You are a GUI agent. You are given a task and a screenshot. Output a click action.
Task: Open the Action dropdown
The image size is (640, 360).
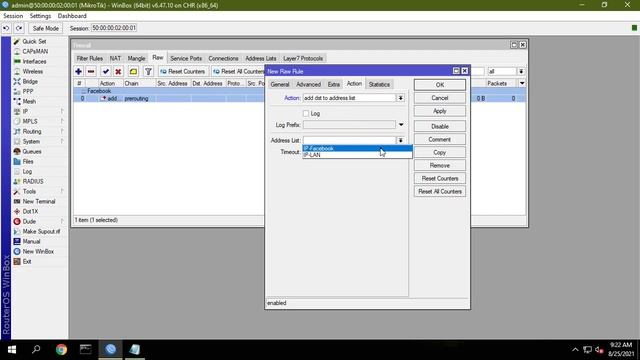pyautogui.click(x=400, y=98)
